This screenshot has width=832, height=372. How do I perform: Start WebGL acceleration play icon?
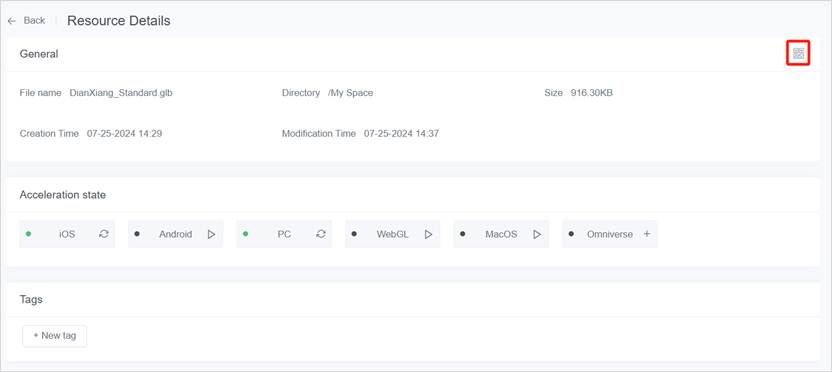(x=428, y=234)
